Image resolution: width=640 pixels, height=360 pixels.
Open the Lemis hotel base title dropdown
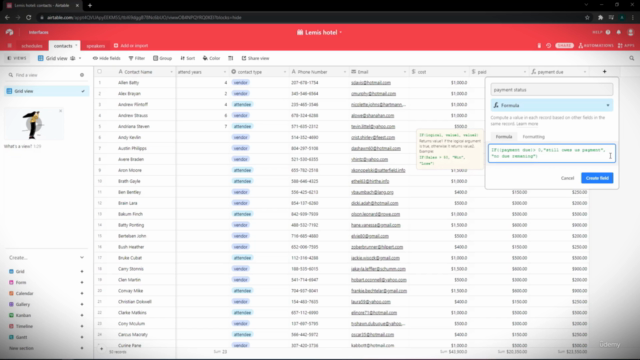(320, 32)
